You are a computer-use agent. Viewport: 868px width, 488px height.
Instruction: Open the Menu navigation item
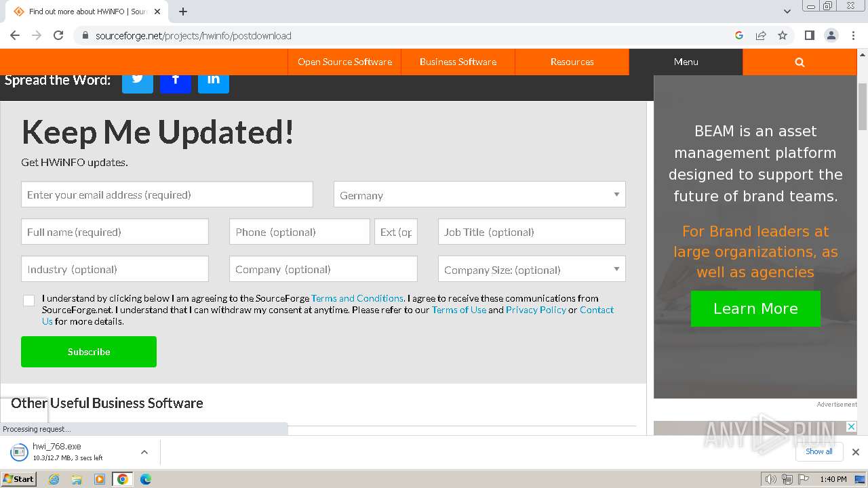686,62
